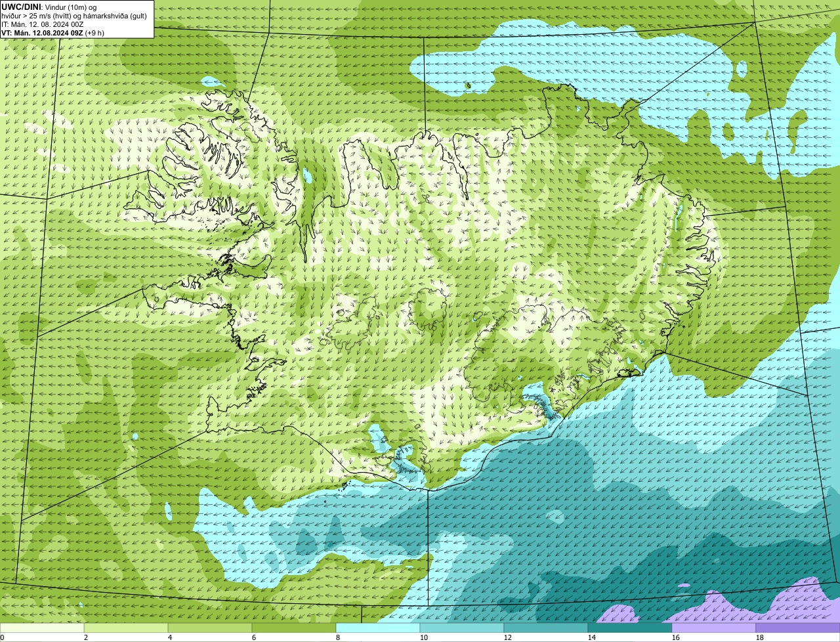Image resolution: width=840 pixels, height=642 pixels.
Task: Click the '18' label on wind scale
Action: tap(760, 637)
